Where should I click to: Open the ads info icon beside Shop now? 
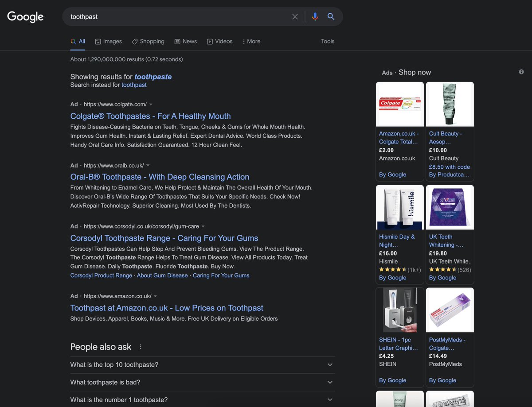(x=521, y=72)
